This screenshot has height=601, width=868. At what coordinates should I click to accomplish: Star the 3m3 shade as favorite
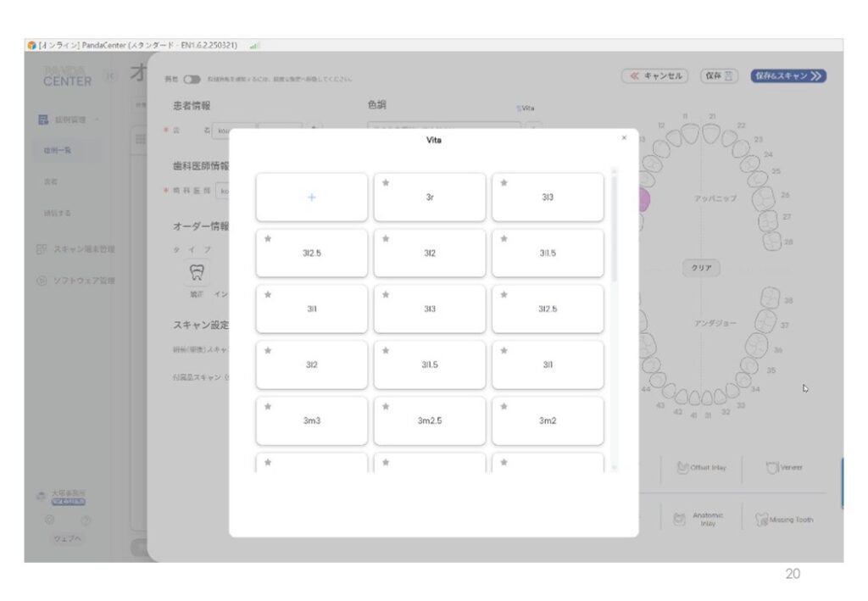(x=269, y=406)
